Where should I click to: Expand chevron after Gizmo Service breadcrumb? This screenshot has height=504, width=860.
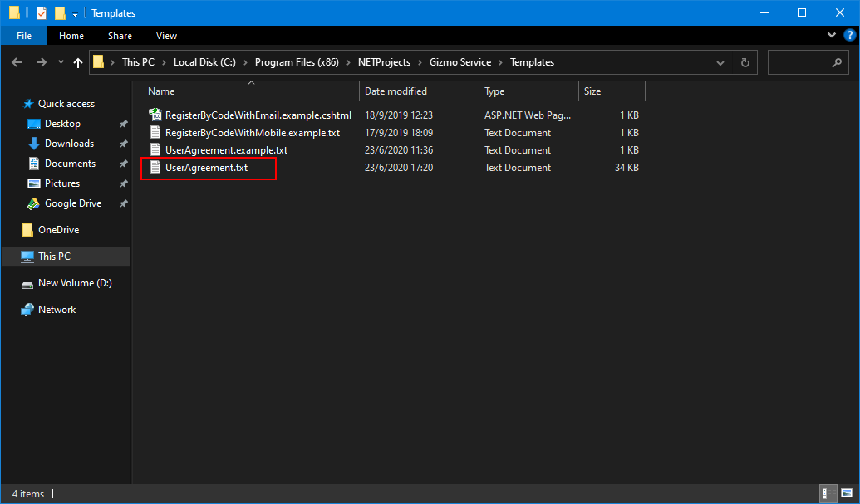tap(501, 62)
